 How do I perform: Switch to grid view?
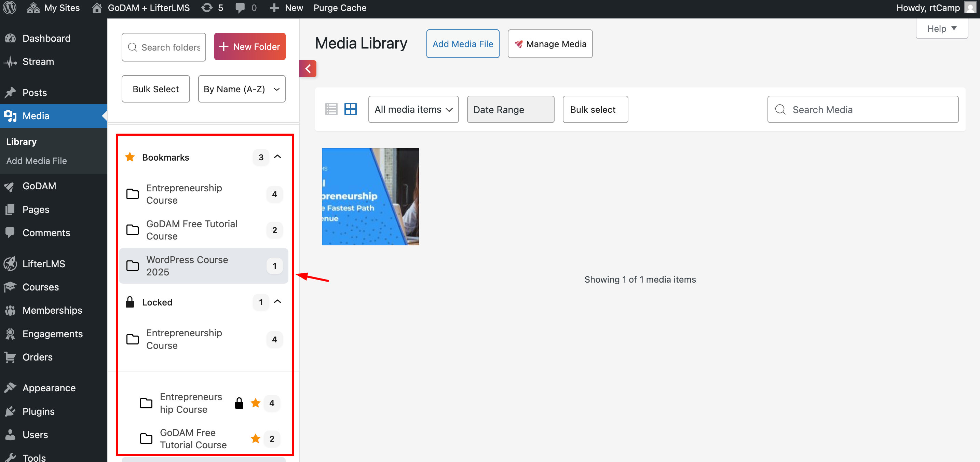pos(350,109)
